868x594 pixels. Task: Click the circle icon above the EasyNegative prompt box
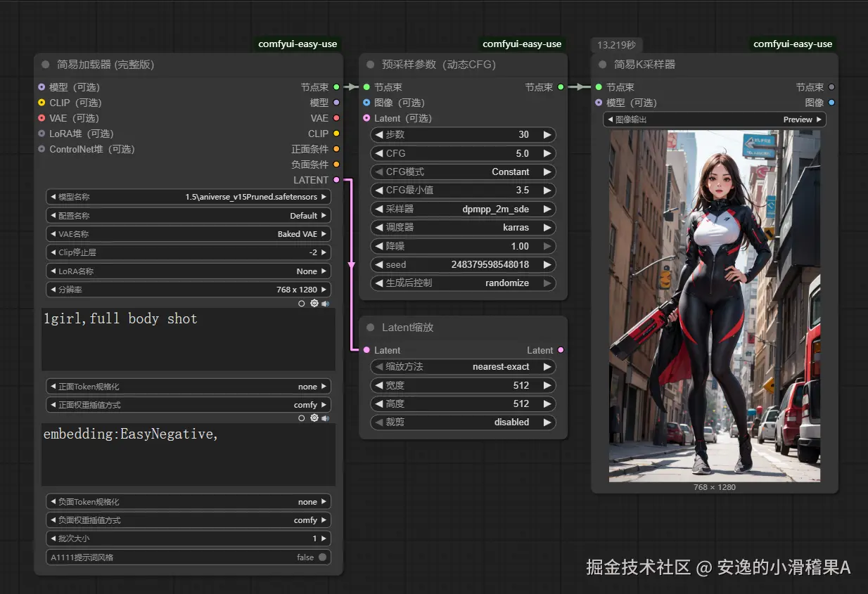[x=302, y=418]
